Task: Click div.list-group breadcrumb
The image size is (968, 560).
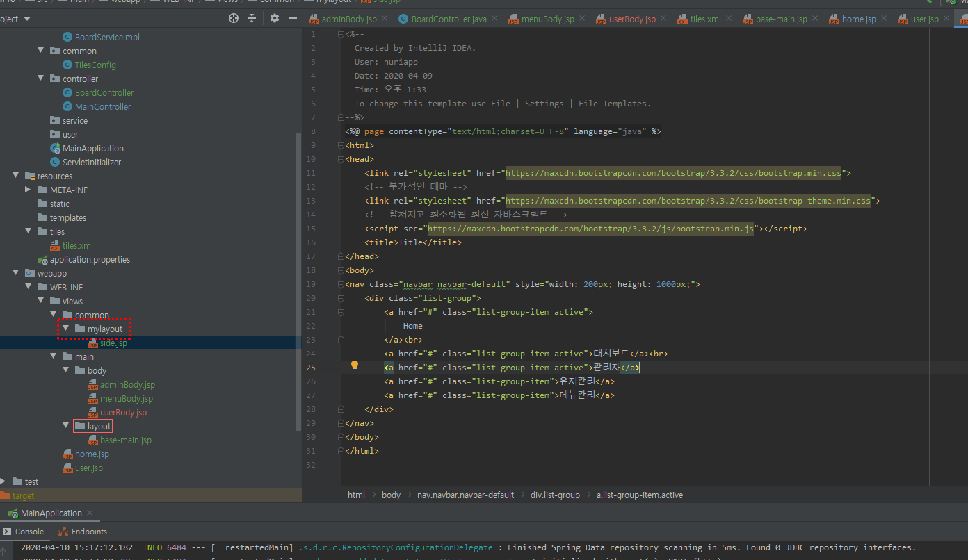Action: point(555,495)
